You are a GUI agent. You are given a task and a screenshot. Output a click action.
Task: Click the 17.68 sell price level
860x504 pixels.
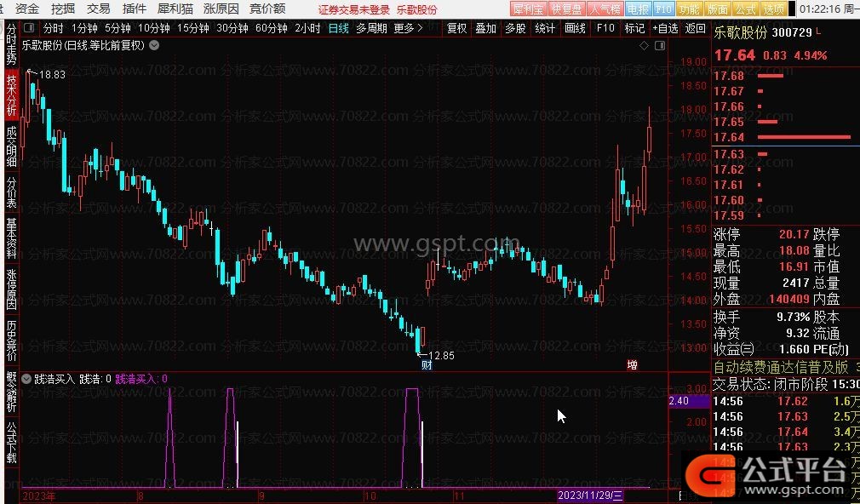[729, 76]
